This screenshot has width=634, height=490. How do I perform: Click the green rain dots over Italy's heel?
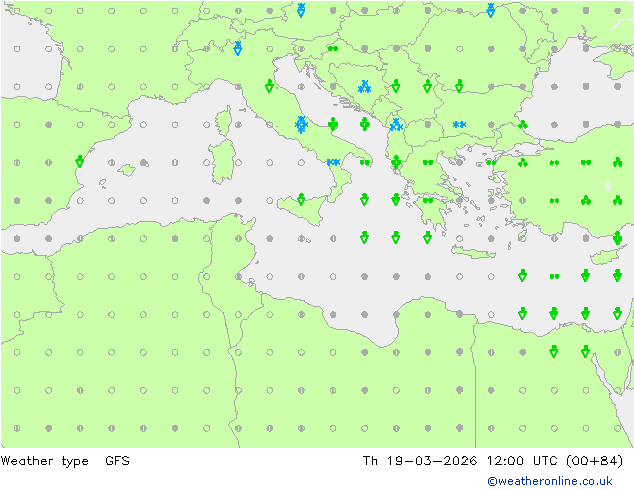tap(365, 162)
